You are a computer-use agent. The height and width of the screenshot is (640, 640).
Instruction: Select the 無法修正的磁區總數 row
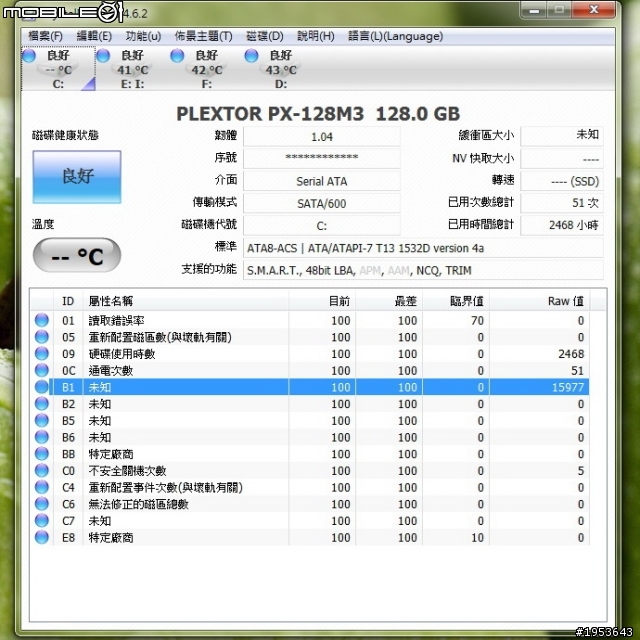click(310, 504)
